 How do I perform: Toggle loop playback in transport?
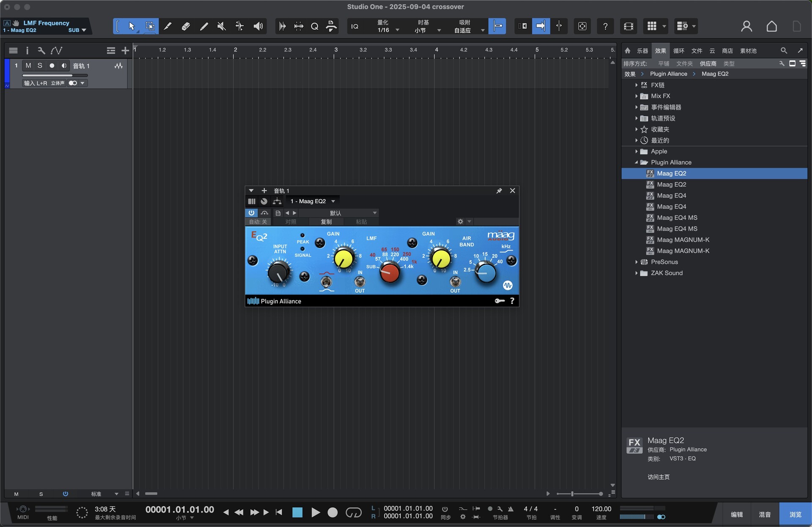pos(354,513)
